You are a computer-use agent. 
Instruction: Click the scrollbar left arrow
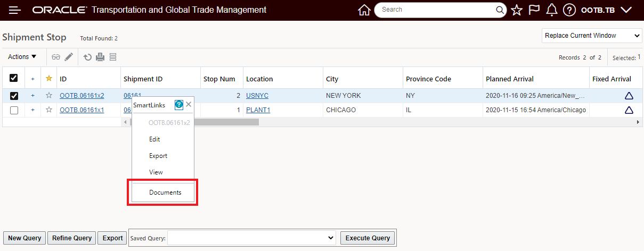pos(126,122)
